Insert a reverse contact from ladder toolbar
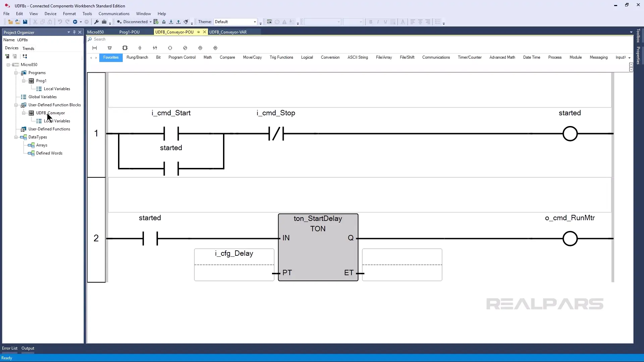Image resolution: width=644 pixels, height=362 pixels. 155,48
